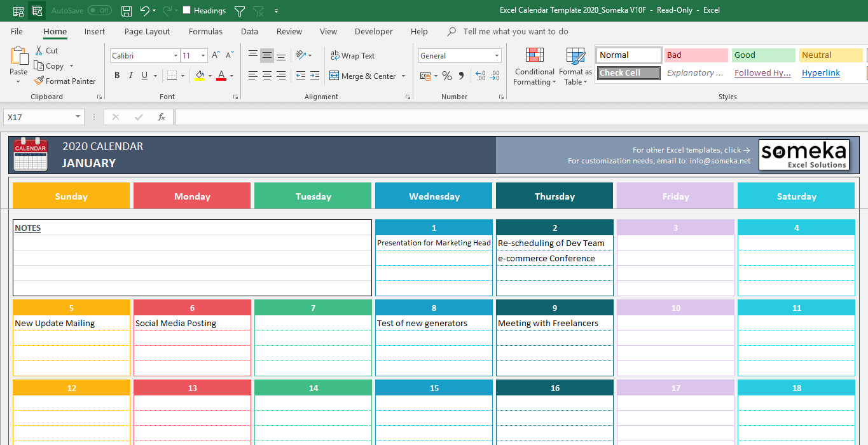
Task: Open the number format dropdown showing General
Action: tap(497, 55)
